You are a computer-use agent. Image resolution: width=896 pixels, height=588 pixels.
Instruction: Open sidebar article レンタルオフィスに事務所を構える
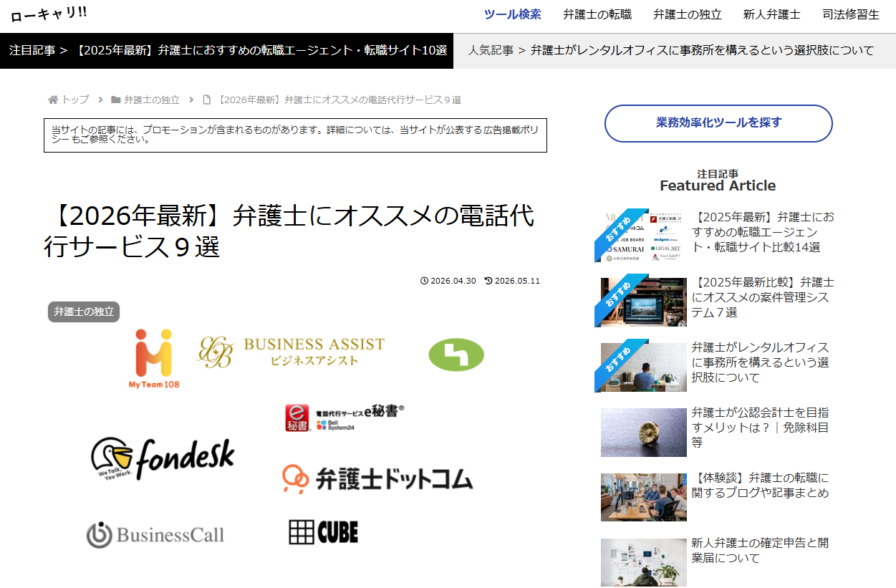coord(761,362)
